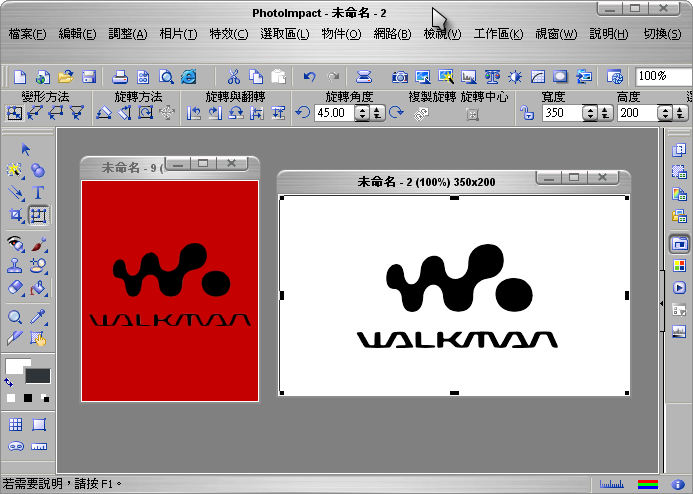Click the Undo arrow icon
693x494 pixels.
(309, 77)
